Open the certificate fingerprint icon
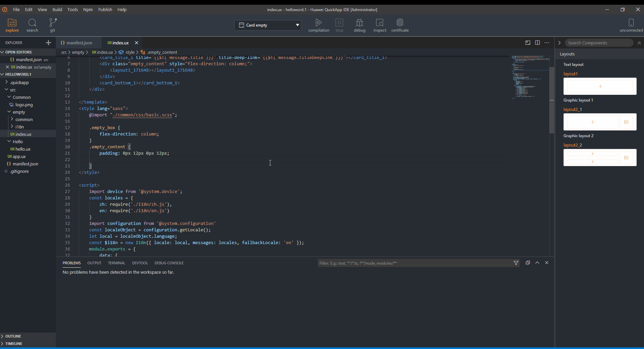This screenshot has width=644, height=349. pos(400,25)
